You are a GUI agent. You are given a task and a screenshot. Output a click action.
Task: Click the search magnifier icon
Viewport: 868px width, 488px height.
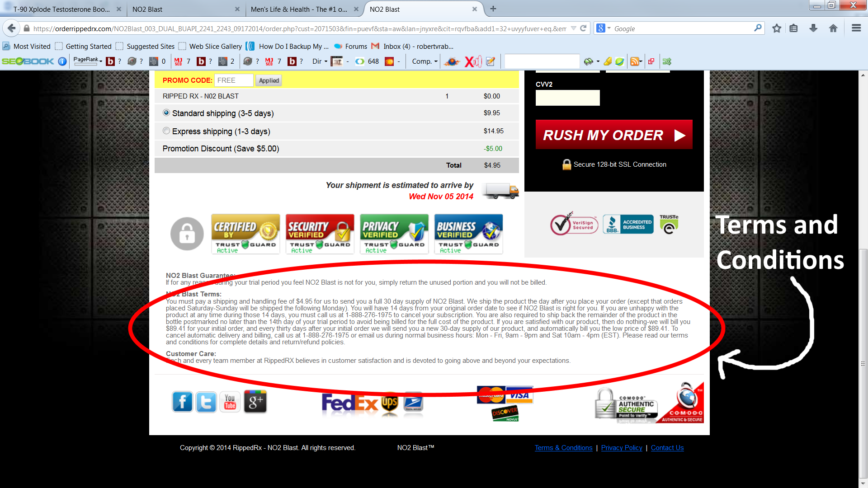tap(758, 28)
